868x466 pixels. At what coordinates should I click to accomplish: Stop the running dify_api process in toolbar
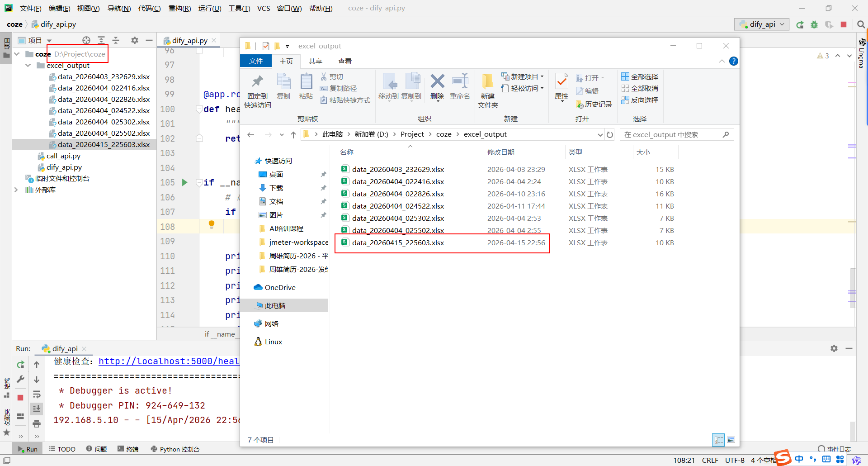(844, 24)
